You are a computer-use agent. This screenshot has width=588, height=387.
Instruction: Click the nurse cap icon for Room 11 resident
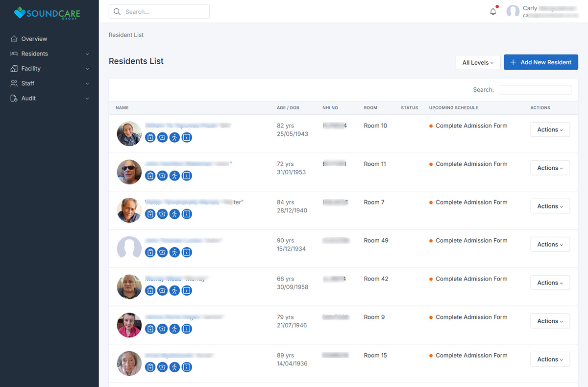163,176
